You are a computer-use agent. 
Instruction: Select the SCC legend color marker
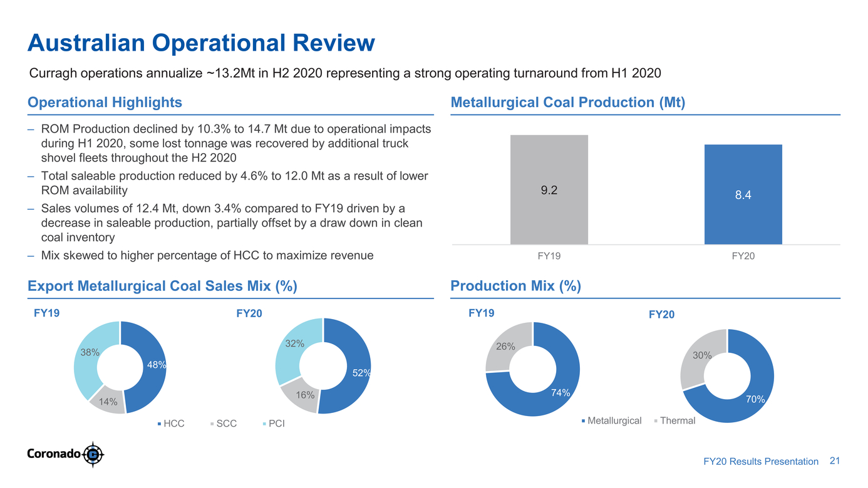pyautogui.click(x=212, y=424)
